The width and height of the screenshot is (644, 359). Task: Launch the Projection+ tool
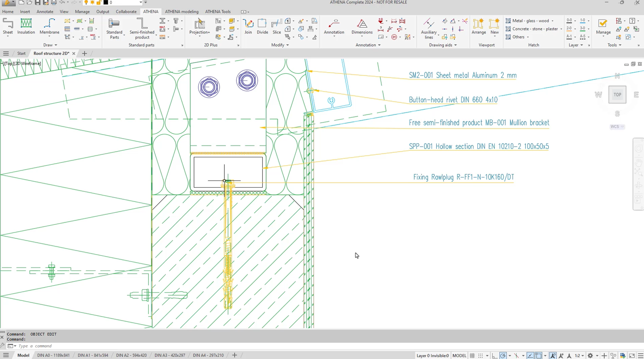tap(200, 27)
